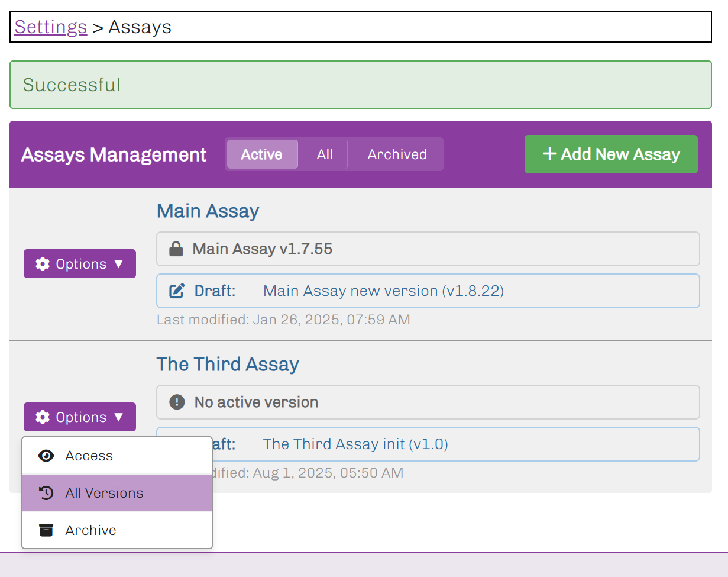This screenshot has height=577, width=728.
Task: Click the arrow on Main Assay Options button
Action: [x=118, y=264]
